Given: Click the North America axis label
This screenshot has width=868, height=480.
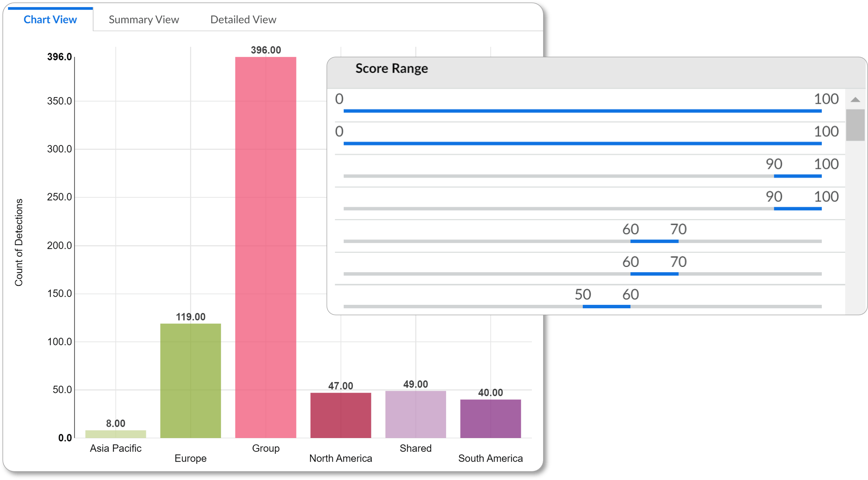Looking at the screenshot, I should pos(341,458).
